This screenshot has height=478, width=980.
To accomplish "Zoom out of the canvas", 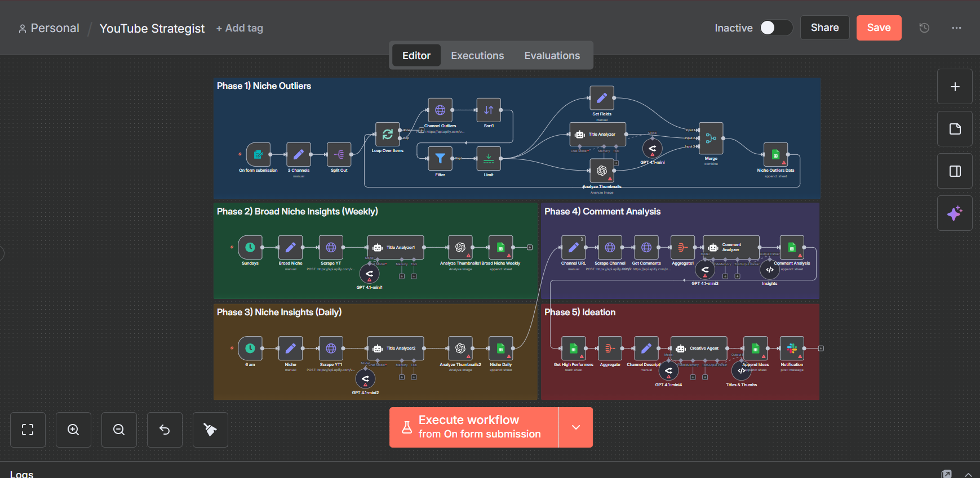I will pos(119,430).
